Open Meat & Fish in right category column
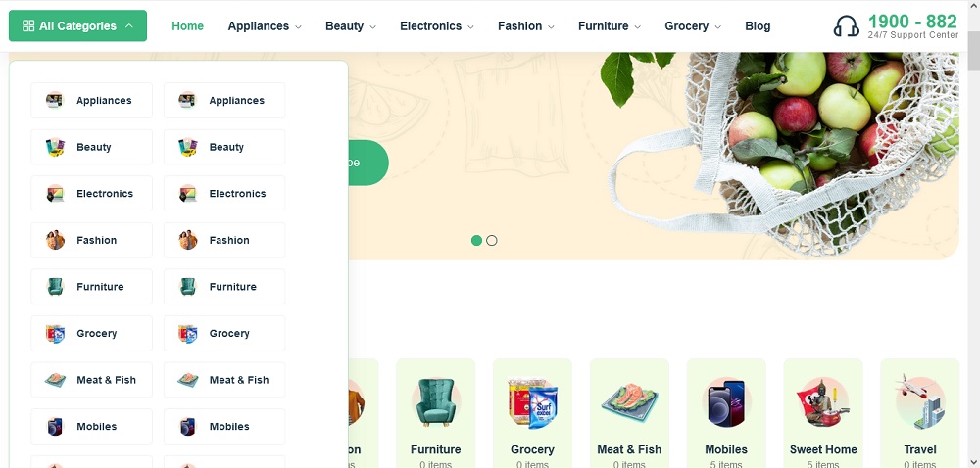The height and width of the screenshot is (468, 980). 224,380
